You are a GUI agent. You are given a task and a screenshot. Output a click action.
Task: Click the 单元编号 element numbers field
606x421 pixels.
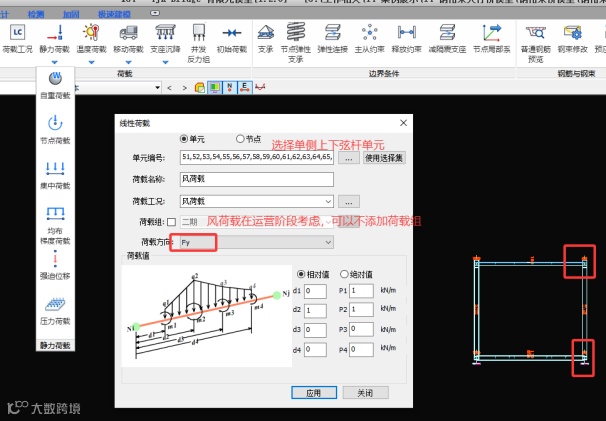257,157
